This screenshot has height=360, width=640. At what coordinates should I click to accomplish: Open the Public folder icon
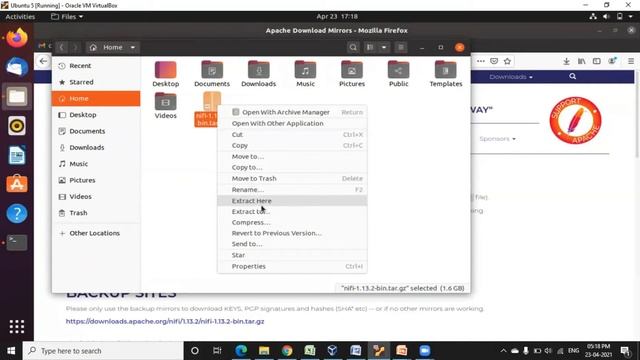pyautogui.click(x=398, y=74)
